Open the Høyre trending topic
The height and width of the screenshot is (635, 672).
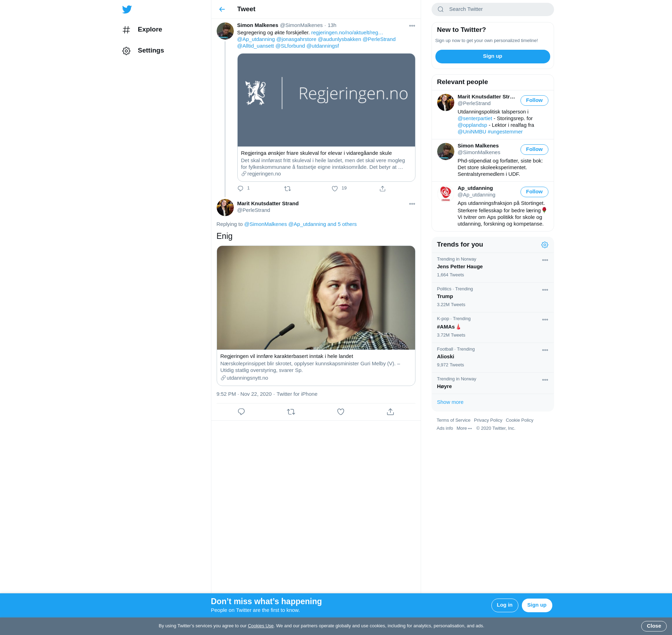(492, 383)
